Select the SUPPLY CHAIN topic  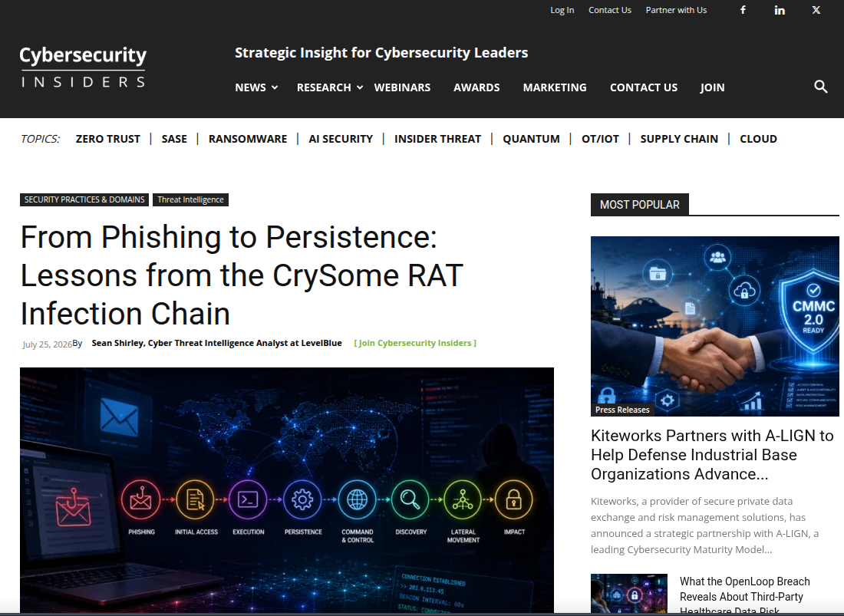[679, 139]
